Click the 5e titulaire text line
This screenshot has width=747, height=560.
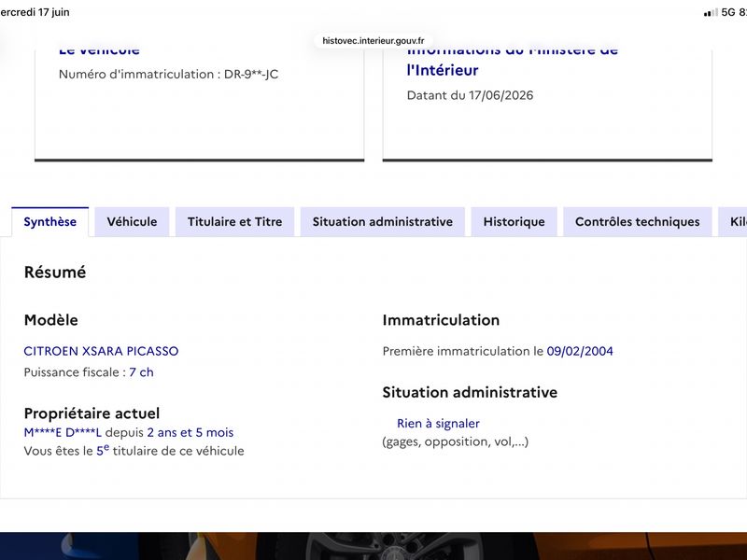pyautogui.click(x=134, y=451)
